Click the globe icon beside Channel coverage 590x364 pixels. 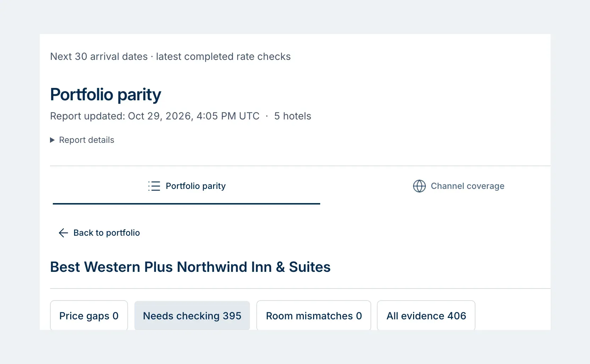tap(419, 186)
